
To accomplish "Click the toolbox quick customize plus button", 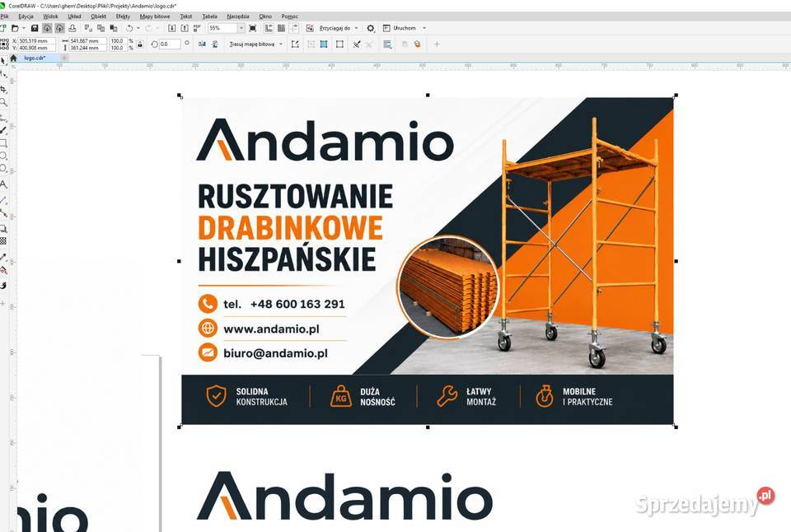I will point(3,304).
